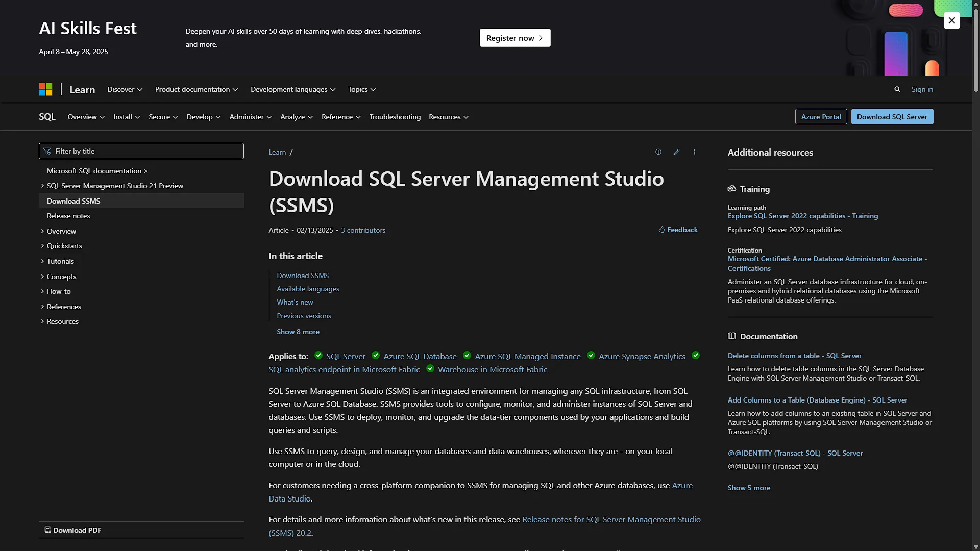Image resolution: width=980 pixels, height=551 pixels.
Task: Open Explore SQL Server 2022 capabilities training
Action: click(803, 216)
